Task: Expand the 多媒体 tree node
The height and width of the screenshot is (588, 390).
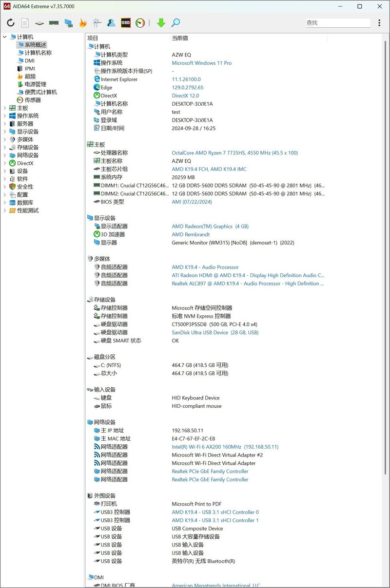Action: (x=5, y=139)
